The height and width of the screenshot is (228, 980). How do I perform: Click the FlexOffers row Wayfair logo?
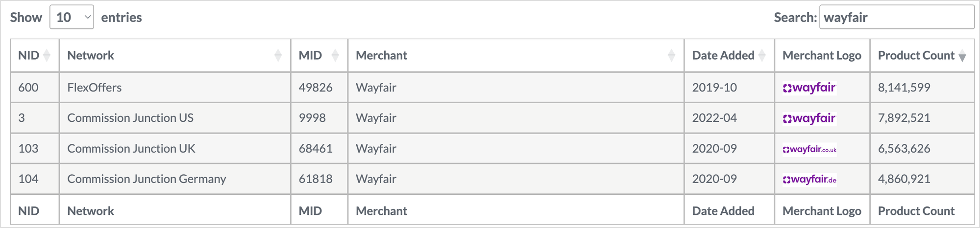(x=809, y=88)
